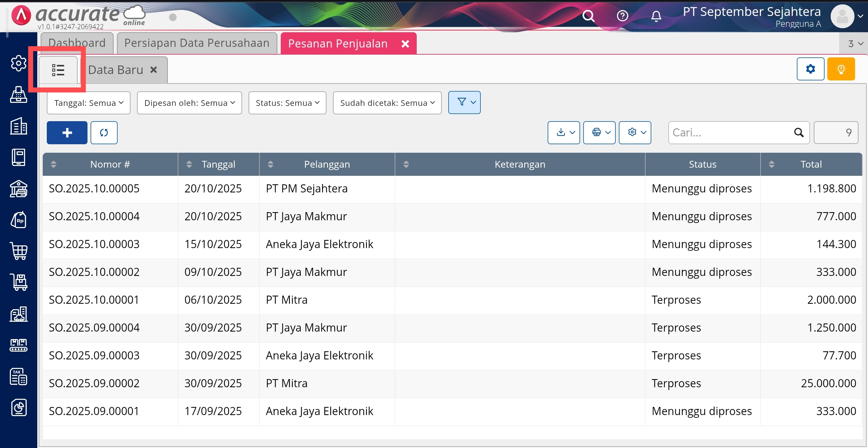Viewport: 868px width, 448px height.
Task: Sort the table by the Tanggal column
Action: 218,165
